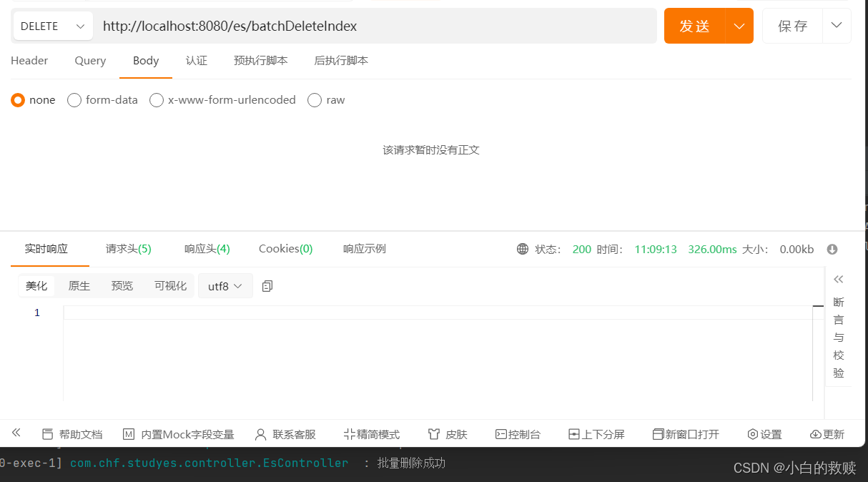868x482 pixels.
Task: Switch to the Query tab
Action: [90, 61]
